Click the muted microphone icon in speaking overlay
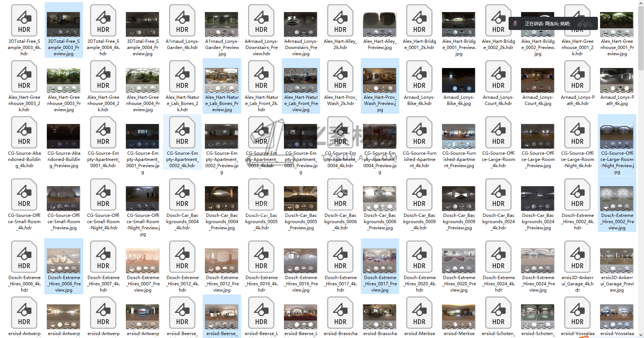This screenshot has width=644, height=338. coord(515,23)
